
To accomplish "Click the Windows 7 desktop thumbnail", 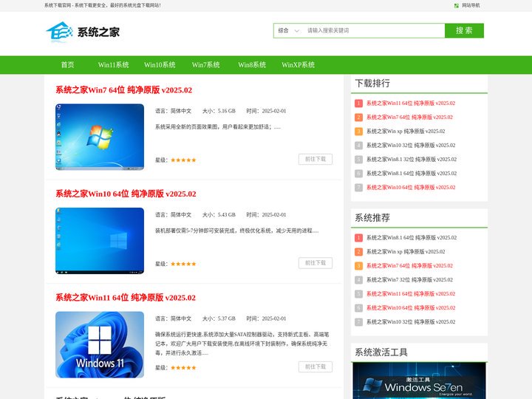I will (100, 137).
